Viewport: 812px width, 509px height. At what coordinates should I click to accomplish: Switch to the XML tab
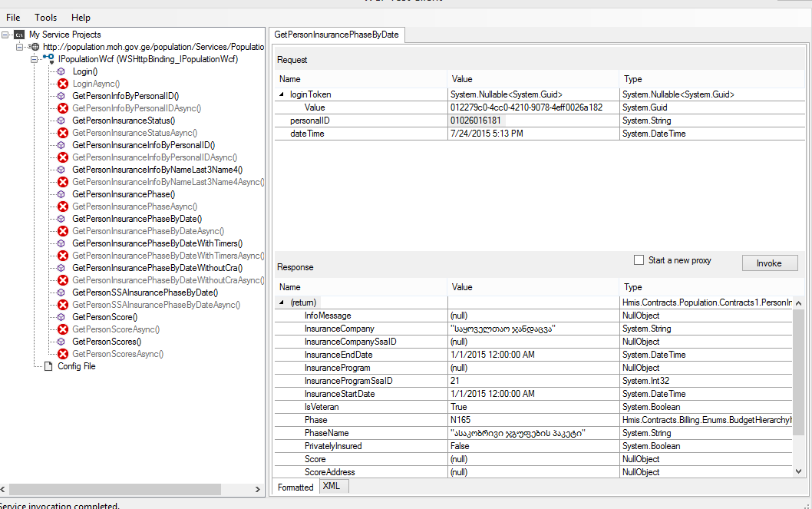click(332, 486)
